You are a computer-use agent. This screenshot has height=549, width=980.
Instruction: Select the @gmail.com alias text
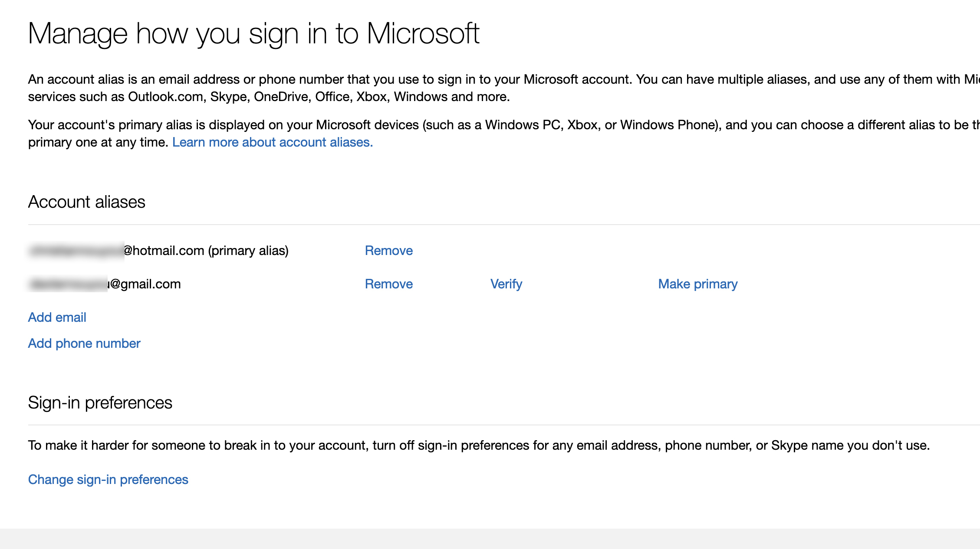[145, 284]
